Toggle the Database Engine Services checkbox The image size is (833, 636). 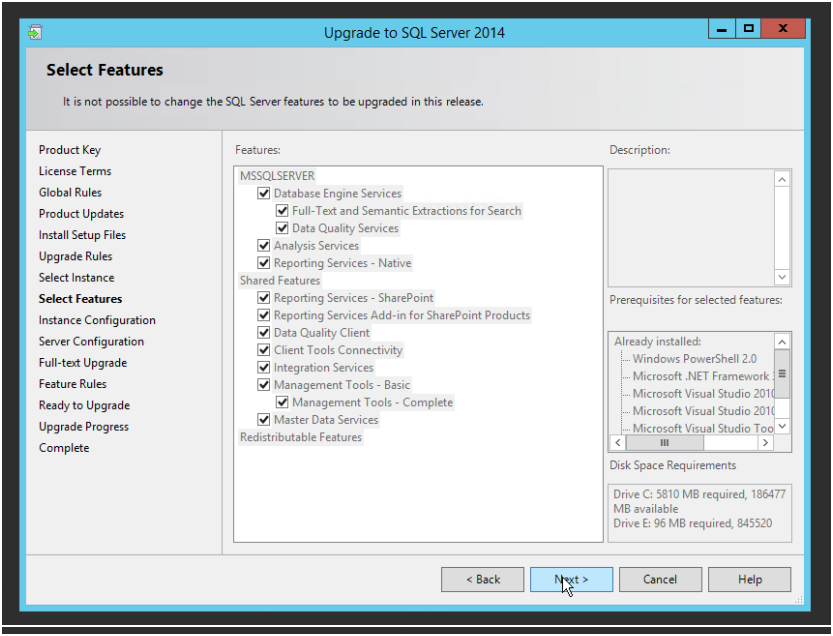(x=264, y=193)
